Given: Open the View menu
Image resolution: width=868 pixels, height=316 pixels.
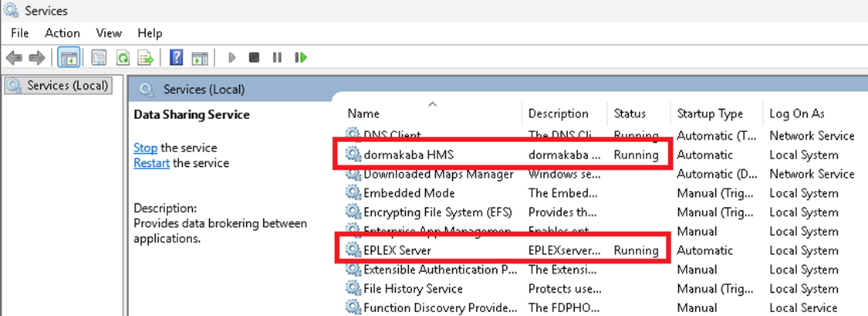Looking at the screenshot, I should 109,33.
